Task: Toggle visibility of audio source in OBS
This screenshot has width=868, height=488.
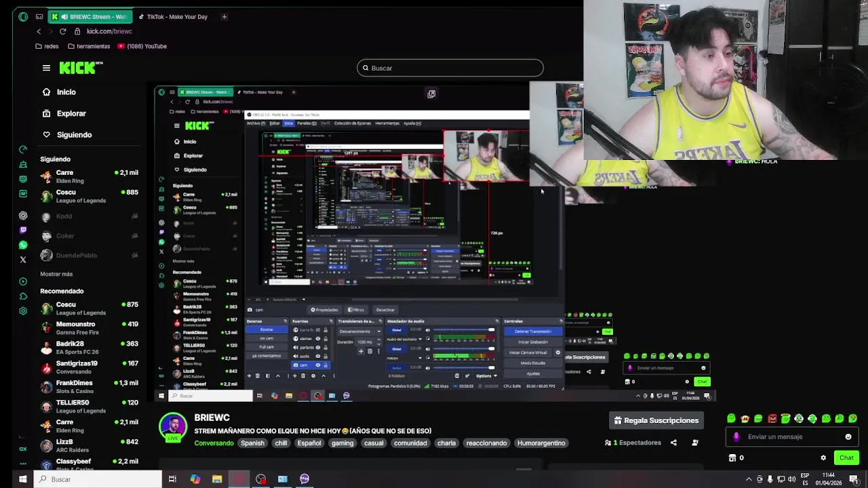Action: (317, 356)
